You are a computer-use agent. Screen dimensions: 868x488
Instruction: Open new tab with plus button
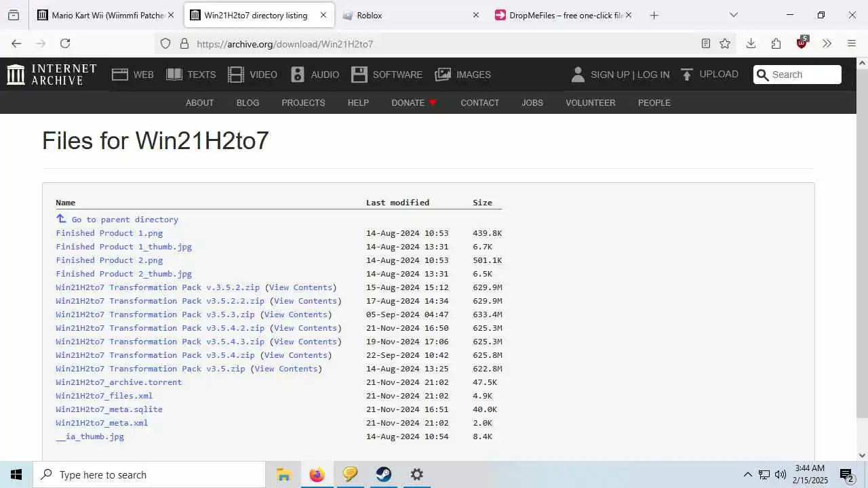click(654, 15)
